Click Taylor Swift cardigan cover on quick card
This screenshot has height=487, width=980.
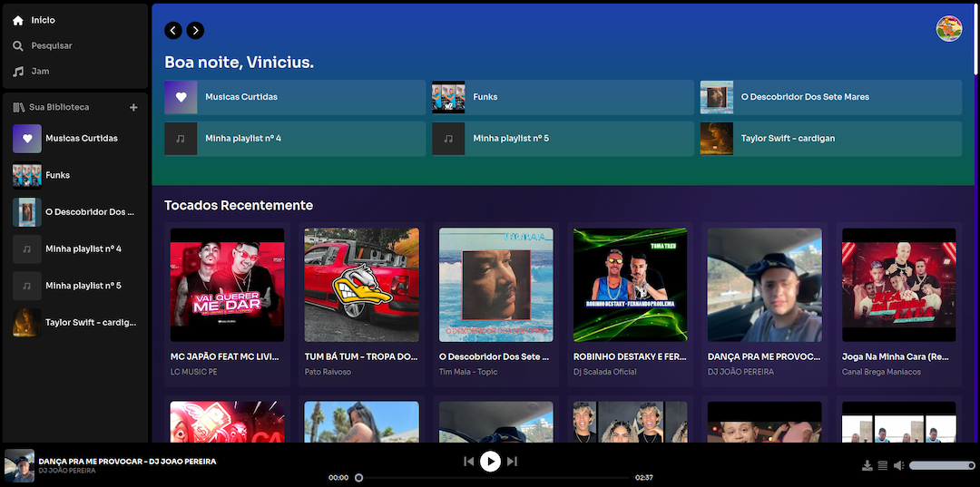tap(716, 139)
